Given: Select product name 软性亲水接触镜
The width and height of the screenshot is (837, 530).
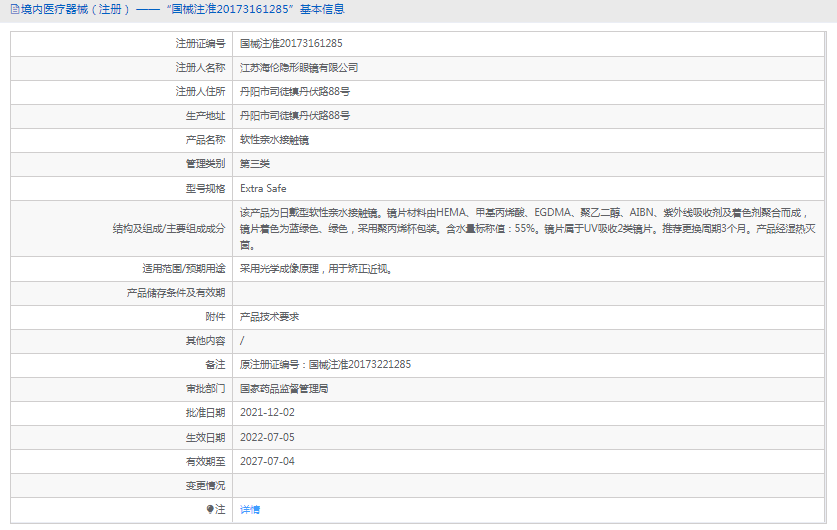Looking at the screenshot, I should click(x=274, y=140).
